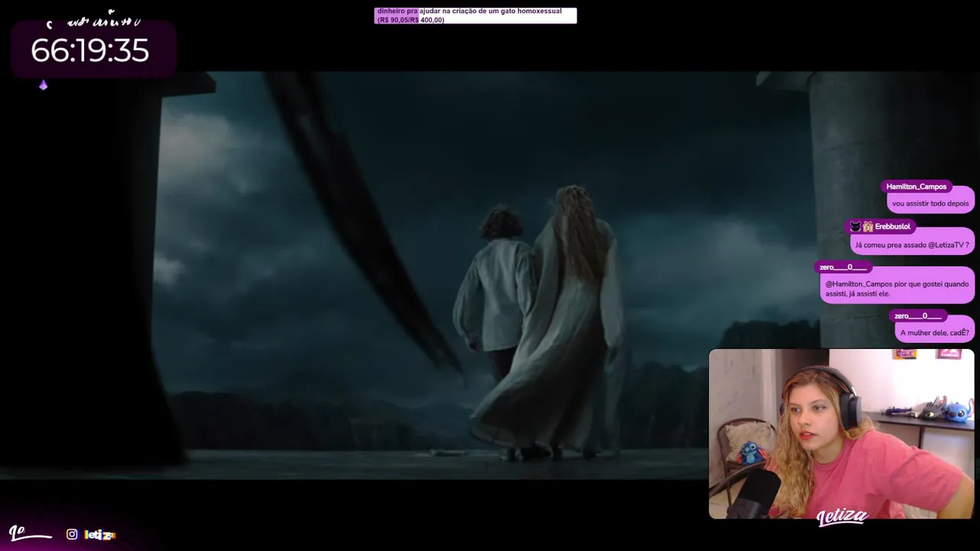Open the streamer webcam overlay
Screen dimensions: 980x551
pos(841,434)
